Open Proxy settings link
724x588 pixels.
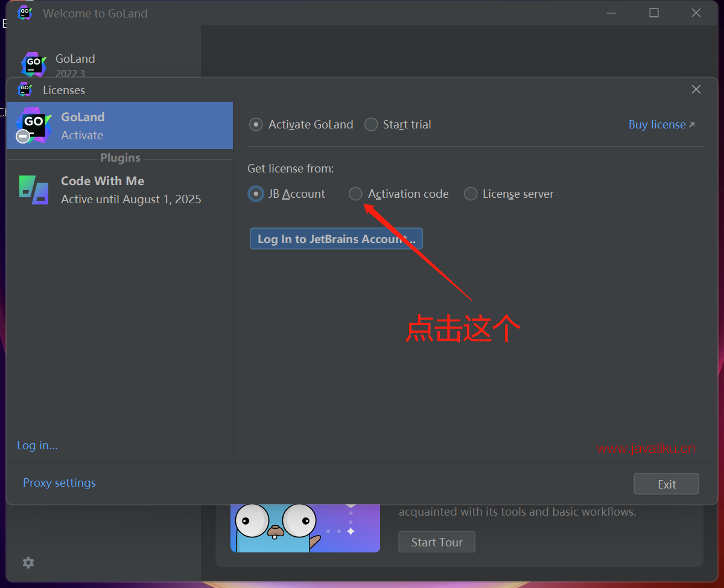[59, 482]
